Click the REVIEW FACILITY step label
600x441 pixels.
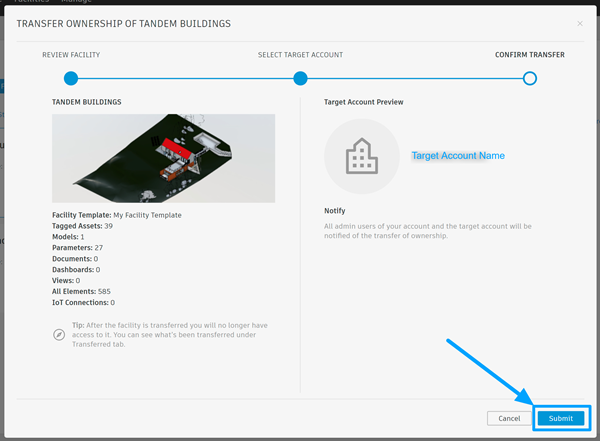(71, 55)
